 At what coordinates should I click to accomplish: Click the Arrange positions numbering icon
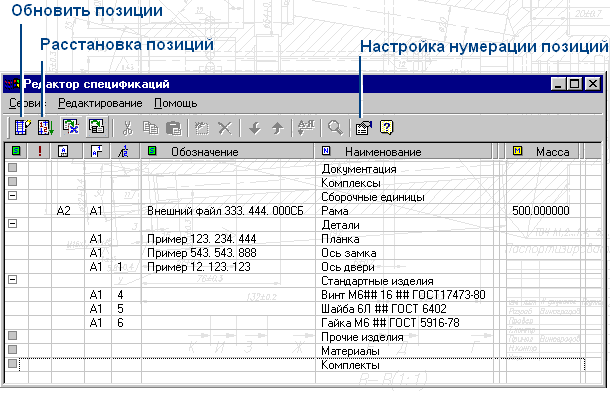[46, 128]
